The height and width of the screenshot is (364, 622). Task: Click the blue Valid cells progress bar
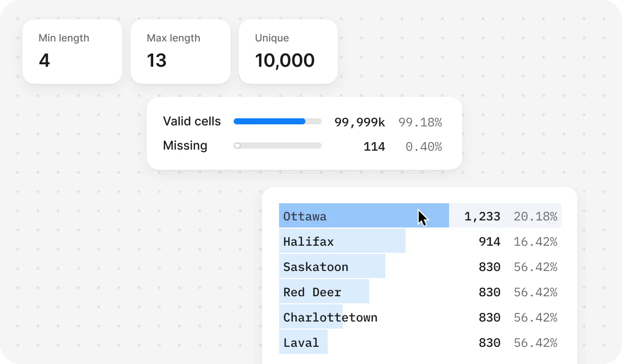[x=270, y=121]
